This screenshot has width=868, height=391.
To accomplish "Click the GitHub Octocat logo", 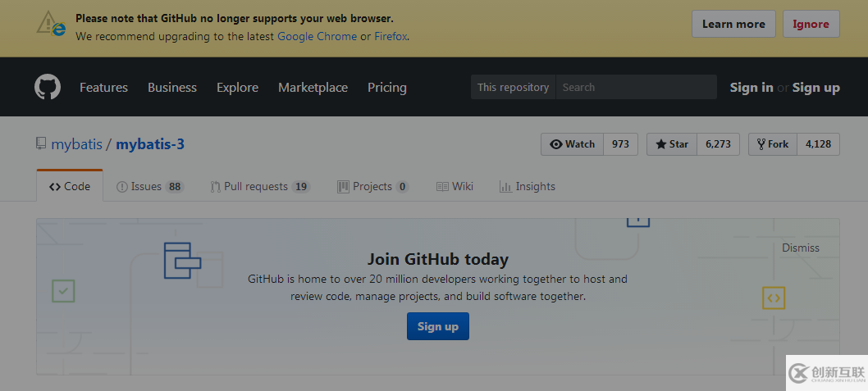I will (x=48, y=88).
